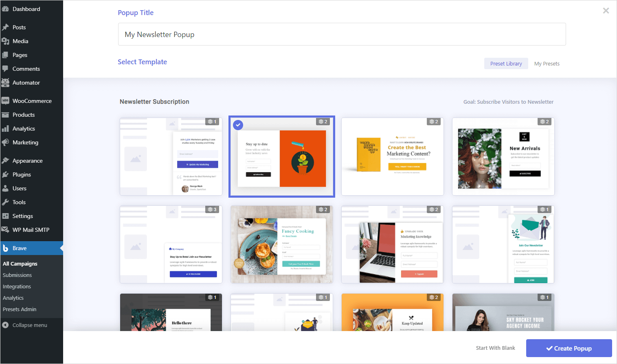Image resolution: width=617 pixels, height=364 pixels.
Task: Select the Update My Marketing template
Action: tap(171, 157)
